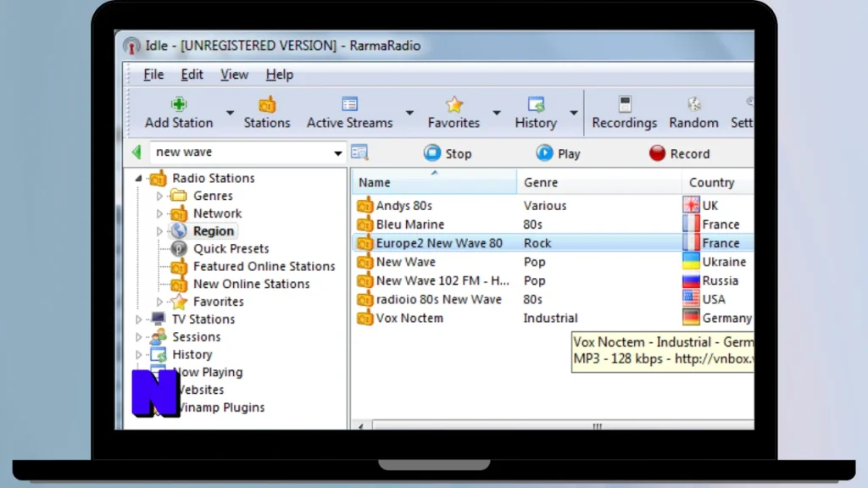Select Now Playing in the tree

pyautogui.click(x=209, y=373)
